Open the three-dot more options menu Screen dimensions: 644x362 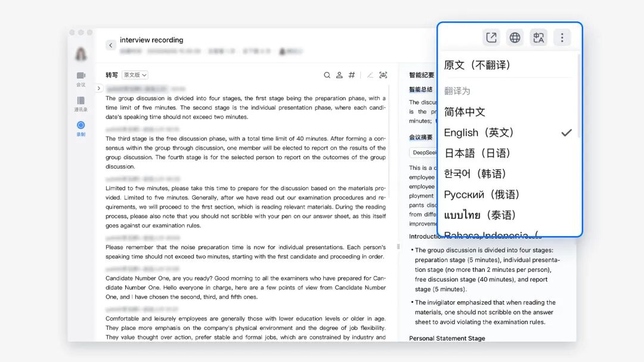pyautogui.click(x=562, y=38)
